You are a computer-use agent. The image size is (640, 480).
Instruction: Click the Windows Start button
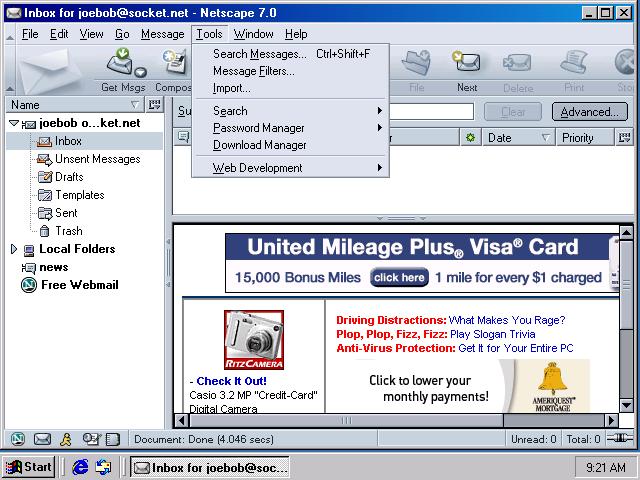[29, 467]
